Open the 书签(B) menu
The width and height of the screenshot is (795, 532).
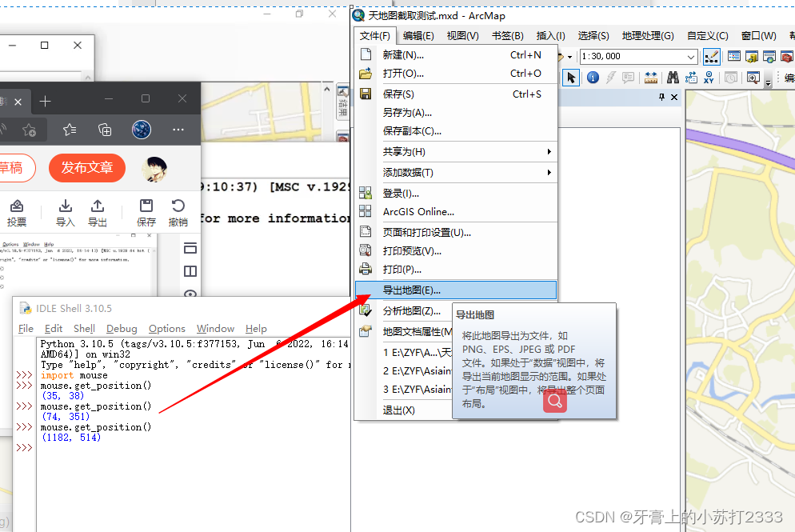click(x=508, y=35)
